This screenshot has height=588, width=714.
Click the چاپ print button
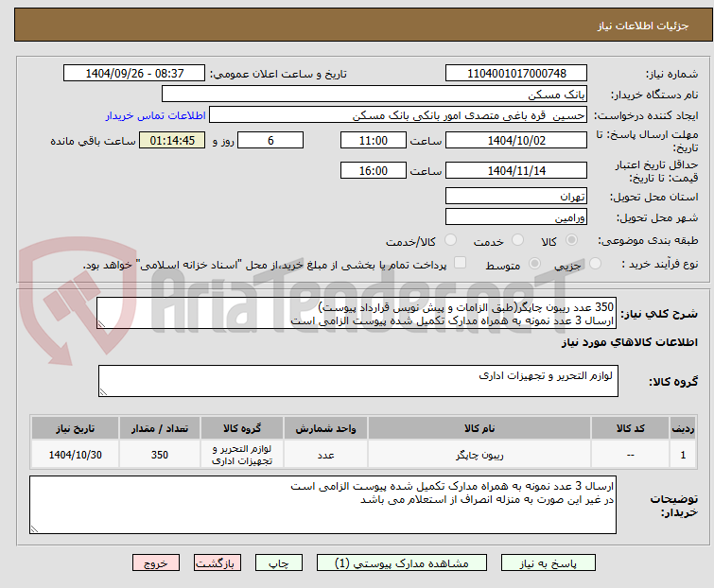[279, 563]
